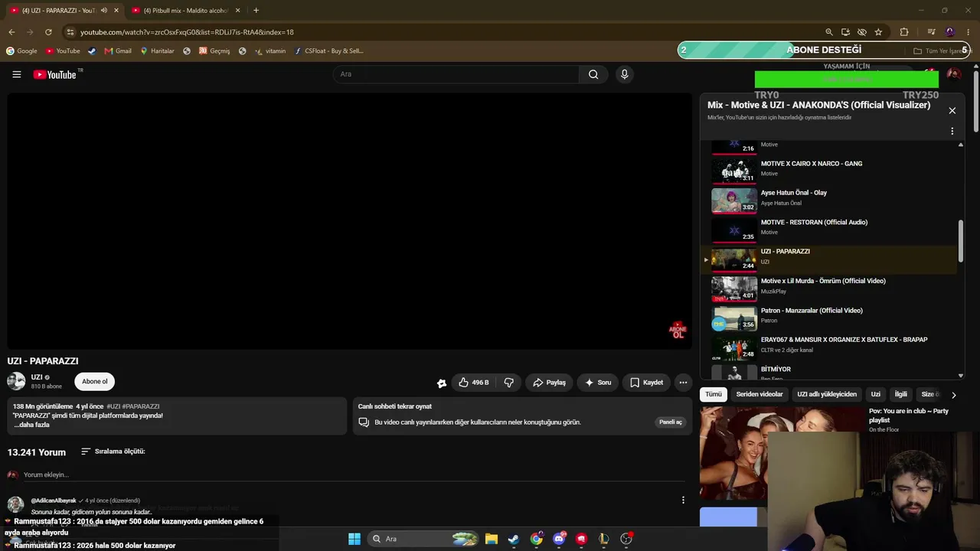Open the browser extensions puzzle icon
Screen dimensions: 980x551
[904, 32]
